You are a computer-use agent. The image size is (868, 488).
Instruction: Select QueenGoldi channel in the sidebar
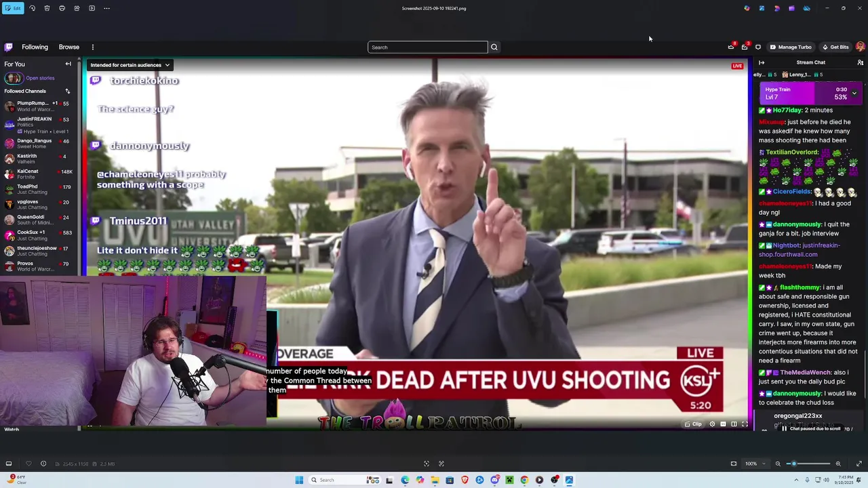[39, 220]
